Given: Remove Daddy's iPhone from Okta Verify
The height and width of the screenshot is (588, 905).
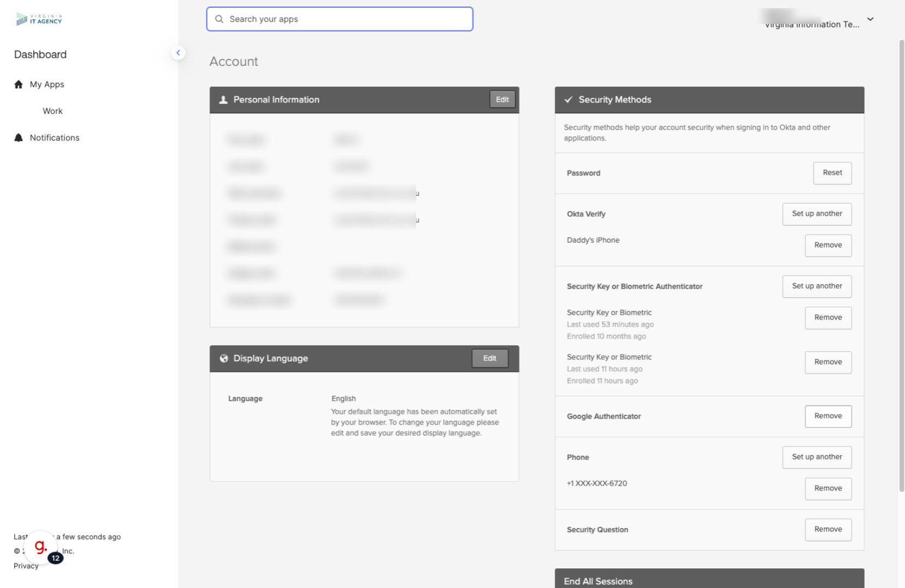Looking at the screenshot, I should 828,245.
